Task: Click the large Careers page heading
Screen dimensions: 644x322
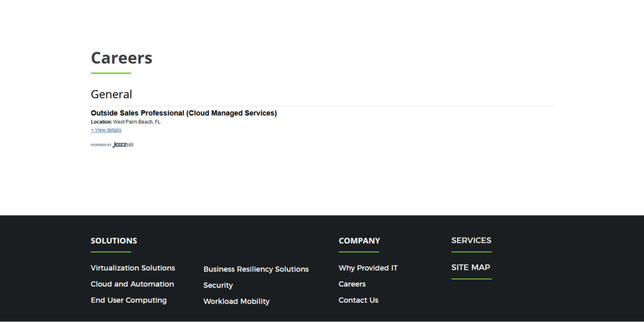Action: click(121, 58)
